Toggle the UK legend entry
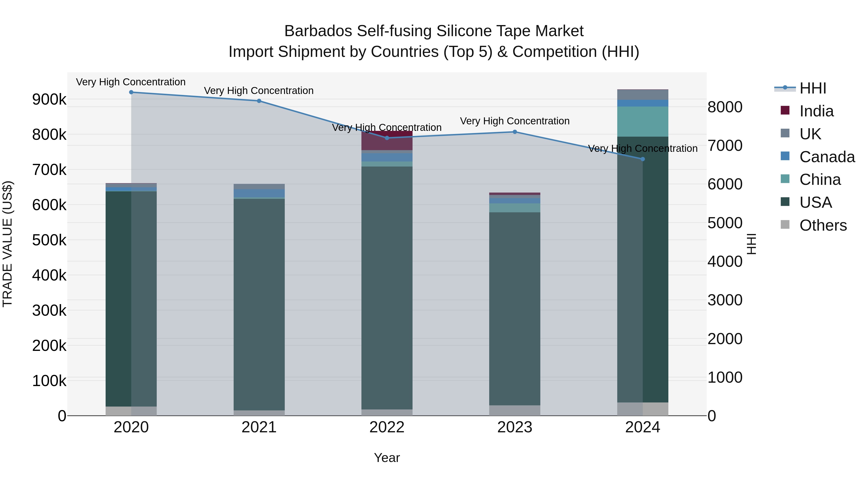The width and height of the screenshot is (868, 488). pos(801,134)
